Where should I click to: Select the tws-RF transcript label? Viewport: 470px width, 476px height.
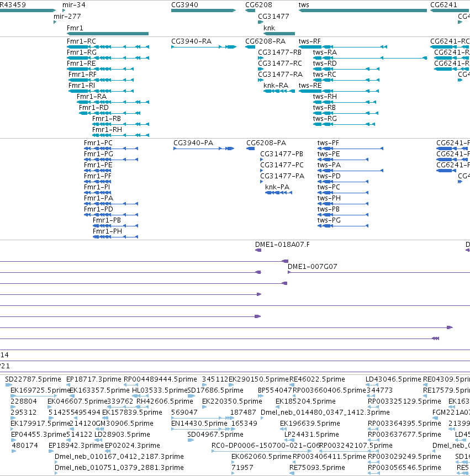coord(310,41)
